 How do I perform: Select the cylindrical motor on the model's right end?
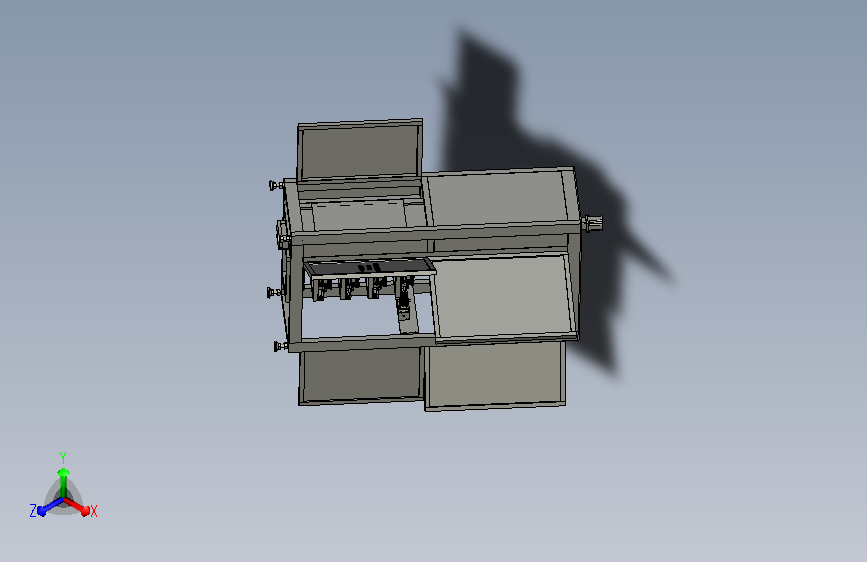pos(592,223)
